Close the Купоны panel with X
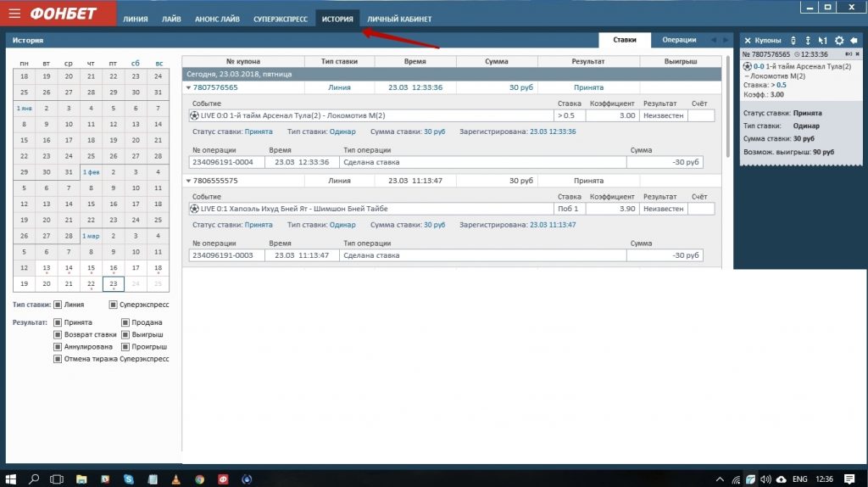This screenshot has width=868, height=487. tap(748, 41)
